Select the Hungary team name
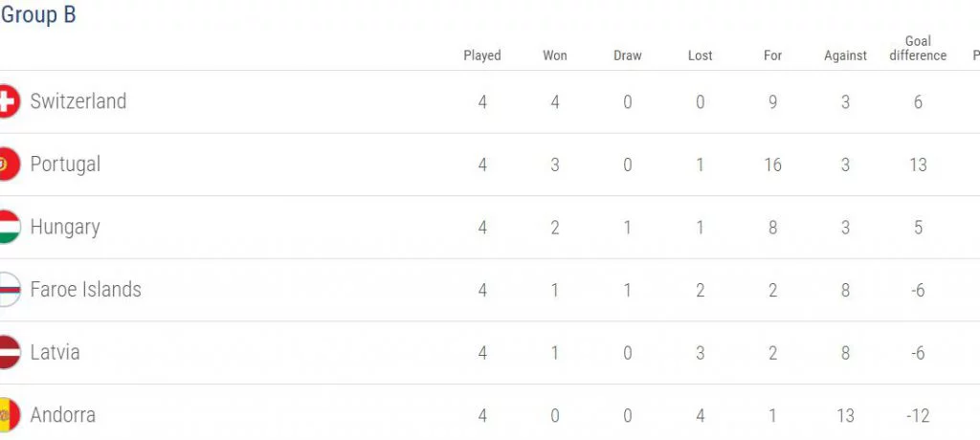Screen dimensions: 980x440 [x=65, y=227]
